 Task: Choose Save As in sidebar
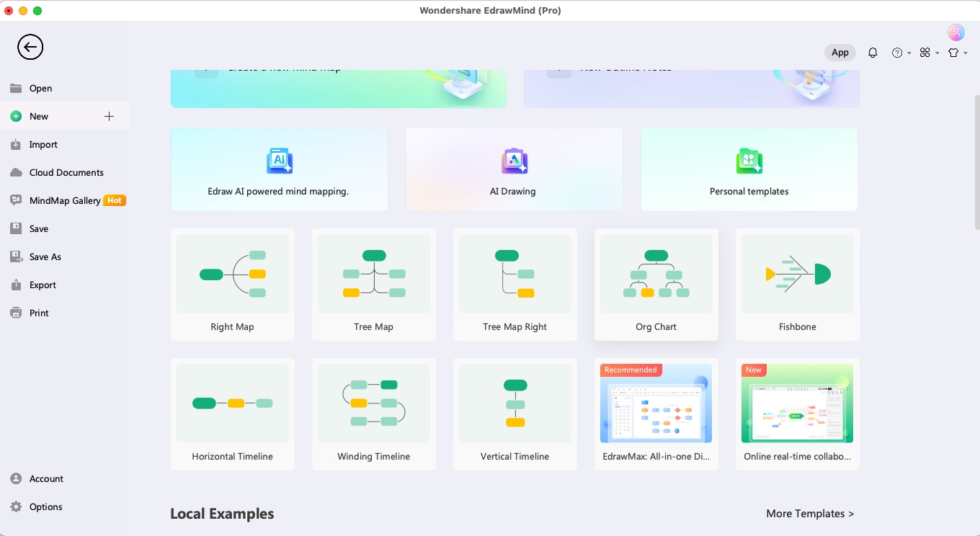[65, 256]
